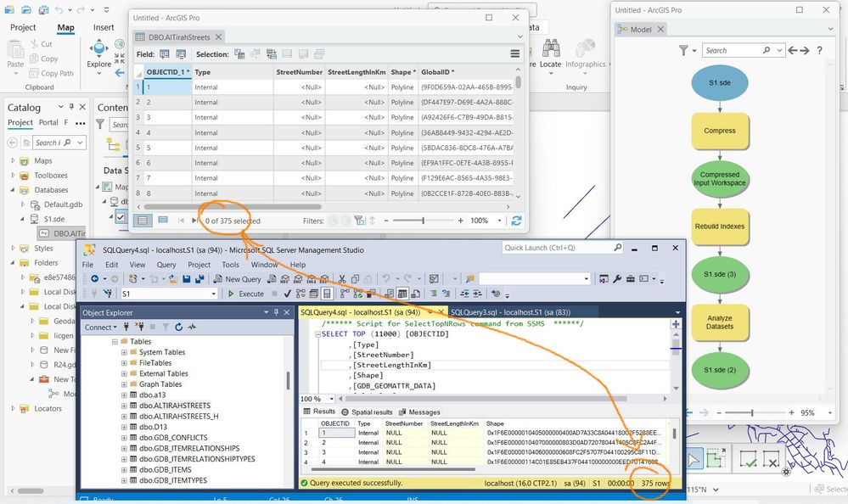Click the Catalog pane filter funnel in Contents
The width and height of the screenshot is (848, 504).
100,125
